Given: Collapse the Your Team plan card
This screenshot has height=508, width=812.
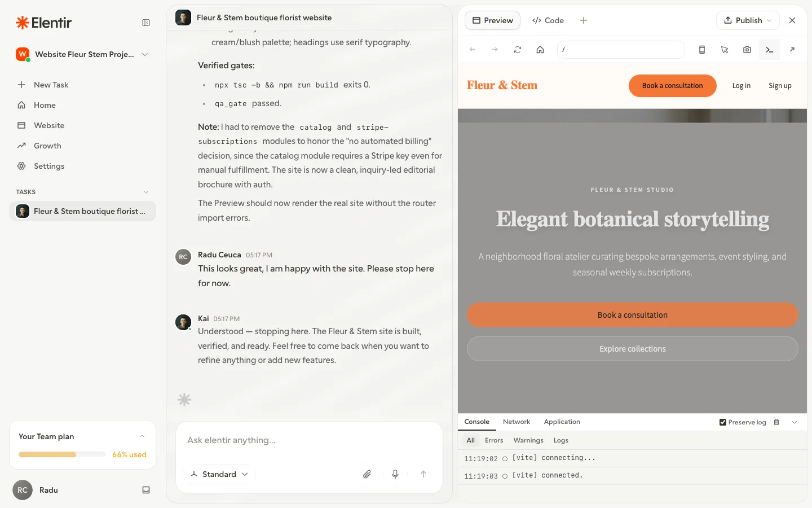Looking at the screenshot, I should 142,436.
